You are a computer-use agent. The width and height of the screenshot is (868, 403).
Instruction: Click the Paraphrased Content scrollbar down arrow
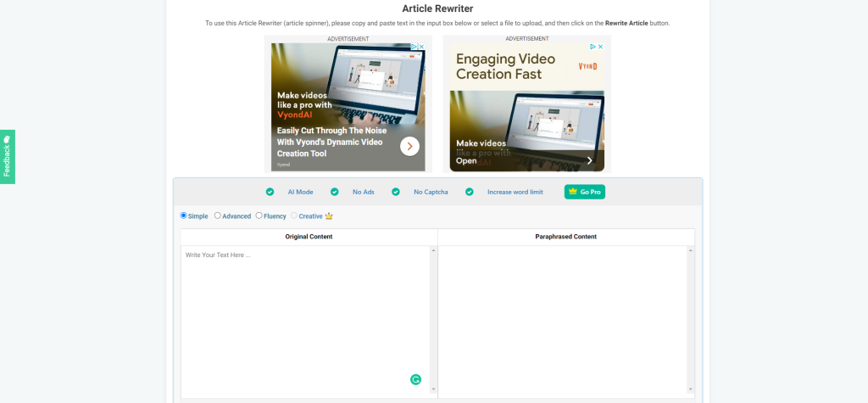pyautogui.click(x=691, y=389)
